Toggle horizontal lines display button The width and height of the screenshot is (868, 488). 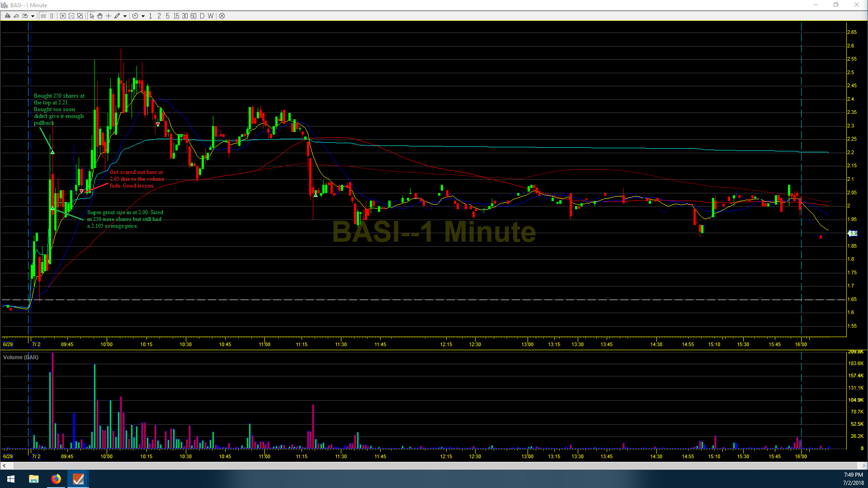(43, 16)
